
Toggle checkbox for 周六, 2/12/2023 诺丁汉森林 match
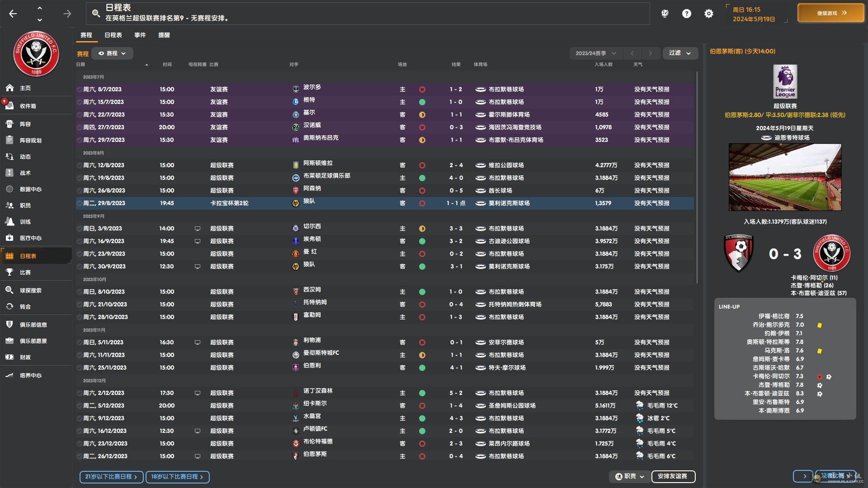(x=79, y=393)
